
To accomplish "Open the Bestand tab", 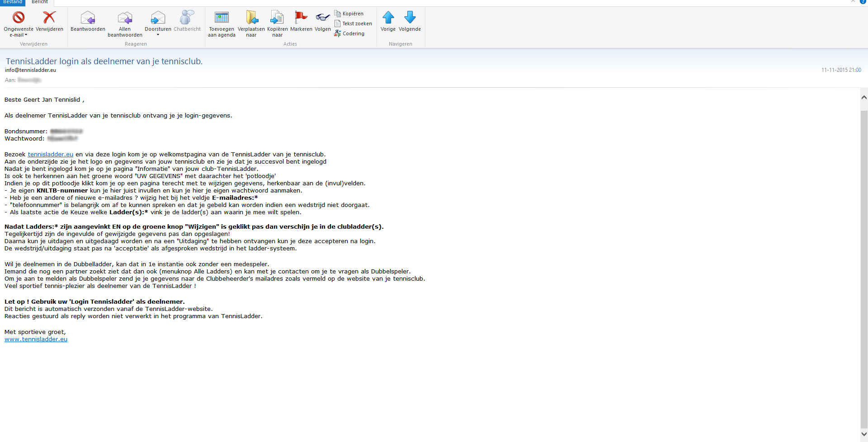I will pyautogui.click(x=13, y=2).
